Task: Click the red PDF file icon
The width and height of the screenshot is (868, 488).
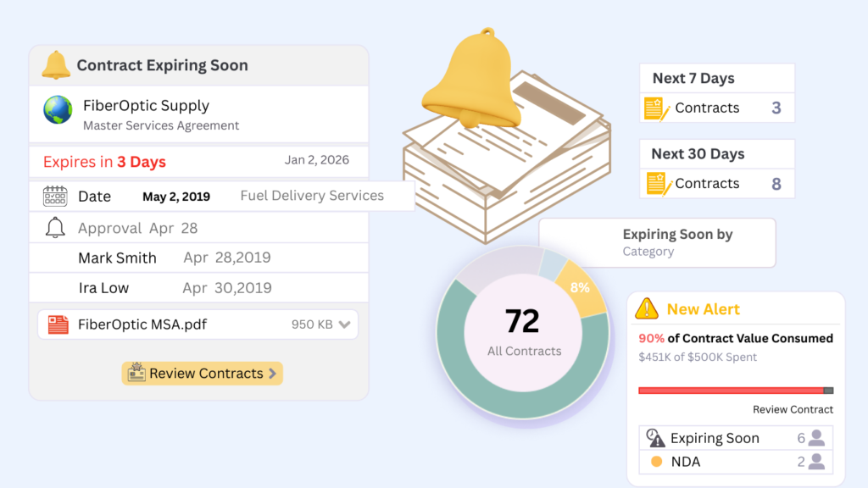Action: coord(58,324)
